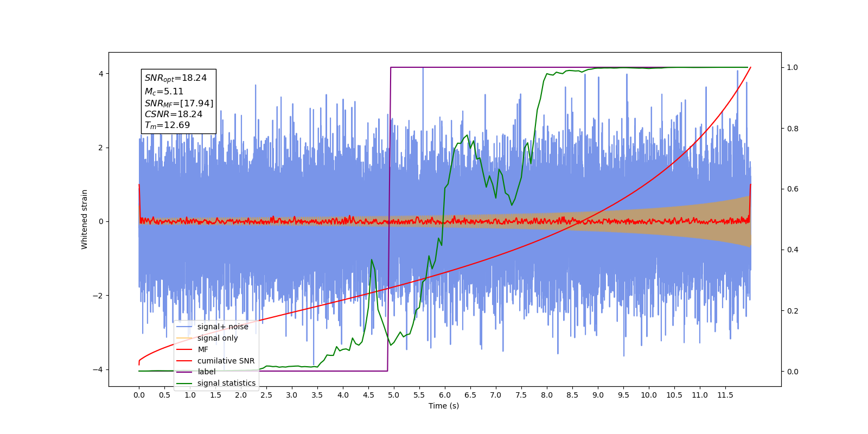Screen dimensions: 868x434
Task: Click the x-axis tick label 10.0
Action: point(649,395)
